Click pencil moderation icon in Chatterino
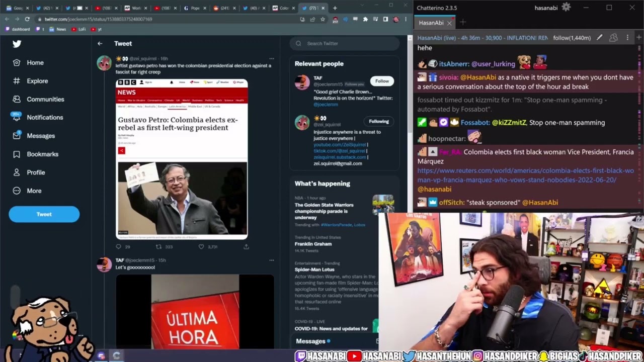 (600, 38)
